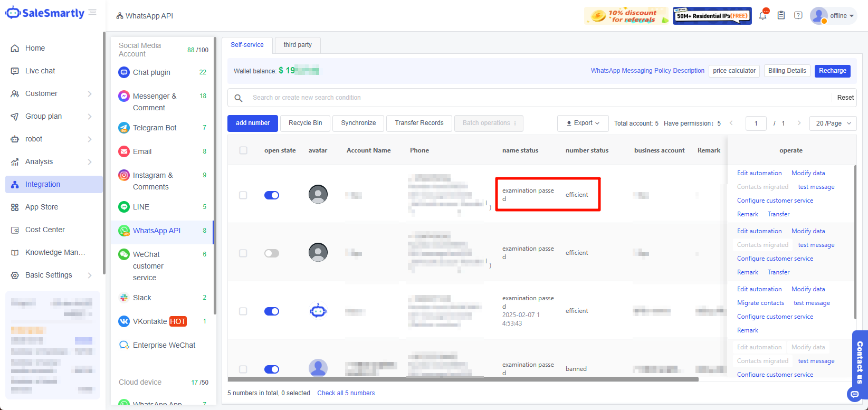Image resolution: width=868 pixels, height=410 pixels.
Task: Open Transfer Records
Action: click(419, 123)
